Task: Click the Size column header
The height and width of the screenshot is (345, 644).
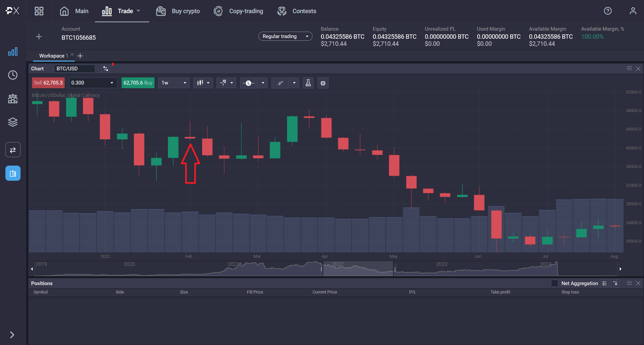Action: point(184,292)
